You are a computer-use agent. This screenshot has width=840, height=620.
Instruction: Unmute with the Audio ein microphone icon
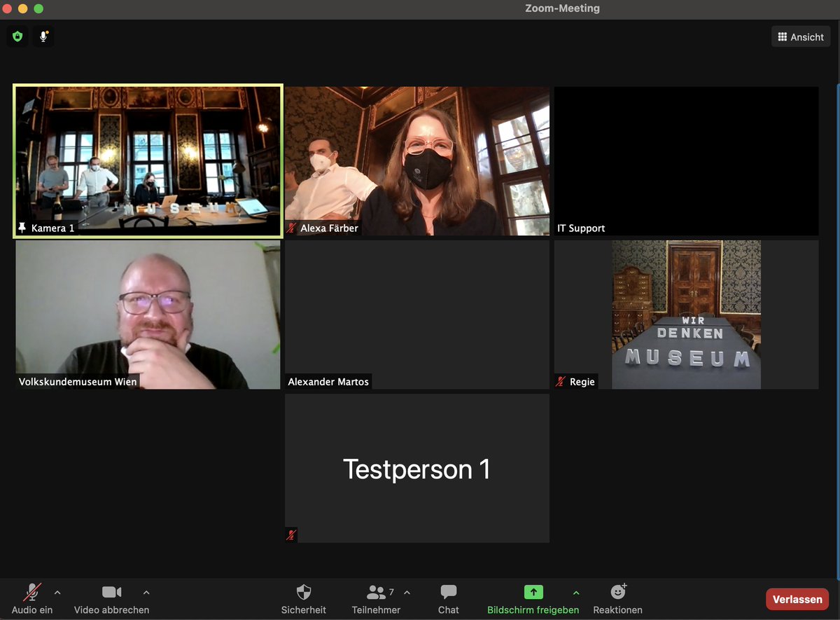[x=32, y=593]
